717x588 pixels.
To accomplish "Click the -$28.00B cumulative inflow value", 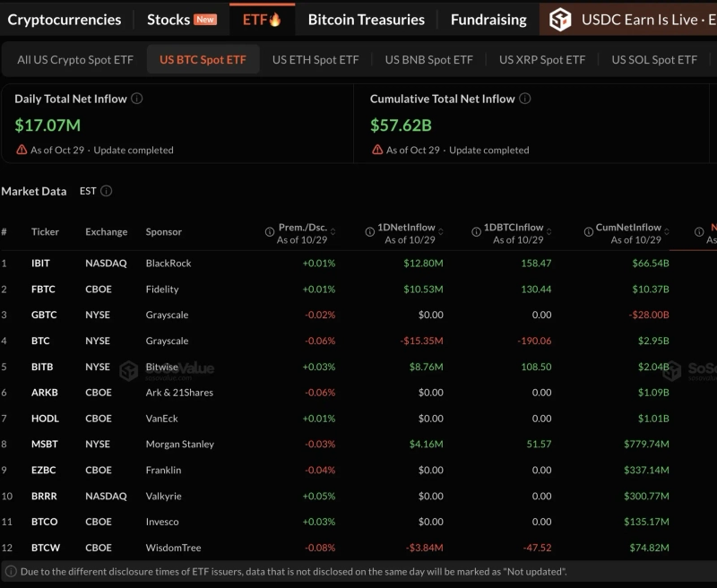I will click(x=648, y=315).
